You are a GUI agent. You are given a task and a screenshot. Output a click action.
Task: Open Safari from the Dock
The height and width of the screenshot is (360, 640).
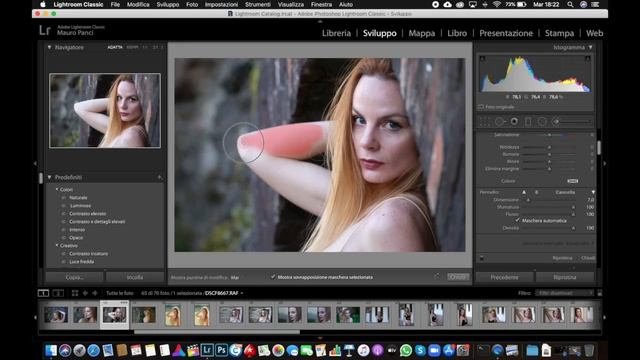tap(93, 350)
